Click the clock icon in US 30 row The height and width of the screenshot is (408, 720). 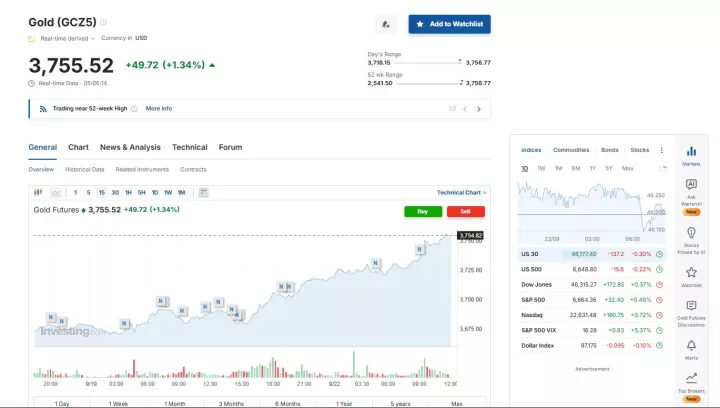659,254
